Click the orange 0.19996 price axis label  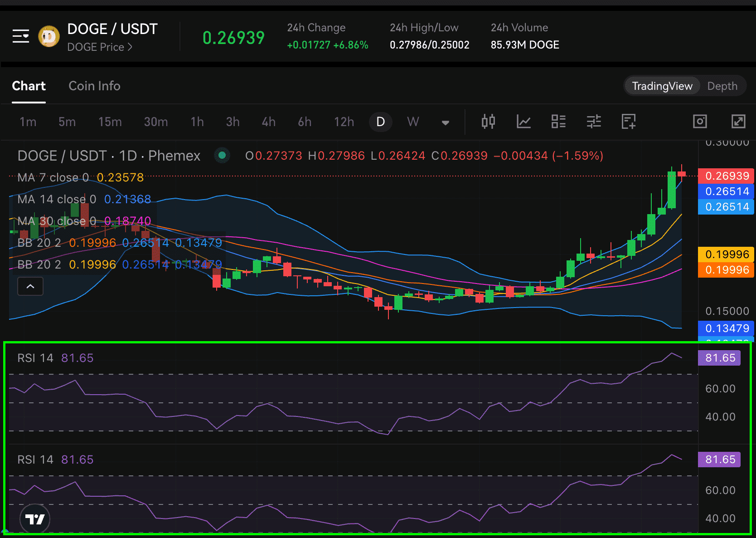pyautogui.click(x=727, y=270)
